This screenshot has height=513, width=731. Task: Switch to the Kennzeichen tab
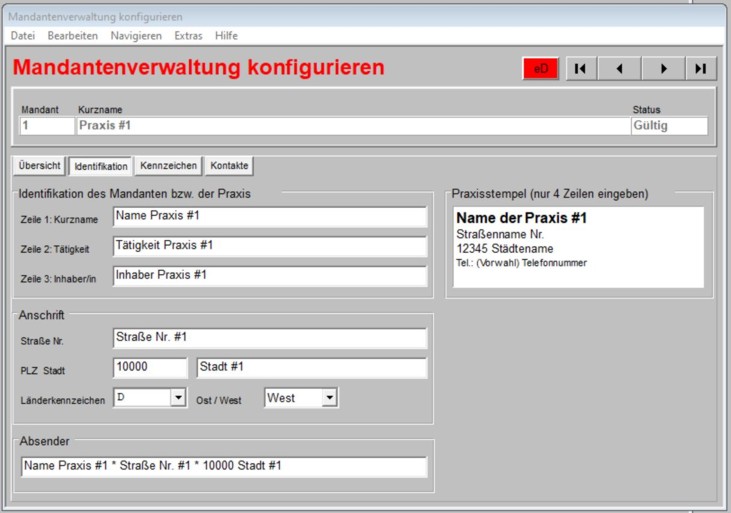(x=168, y=166)
